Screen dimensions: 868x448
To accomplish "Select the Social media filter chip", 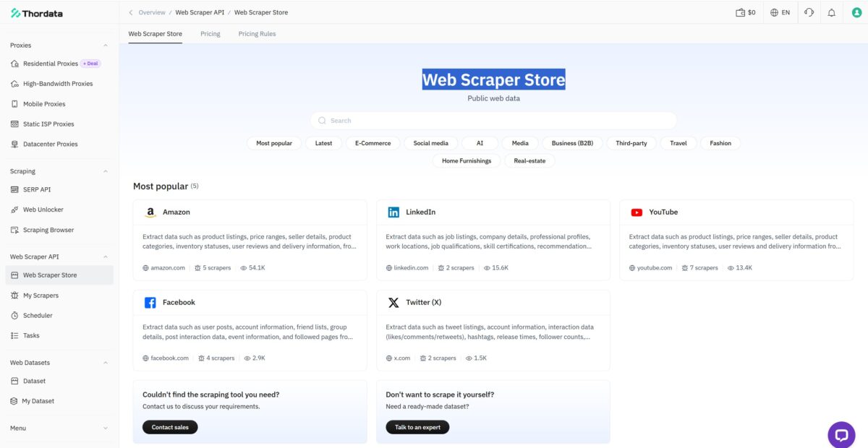I will tap(431, 143).
